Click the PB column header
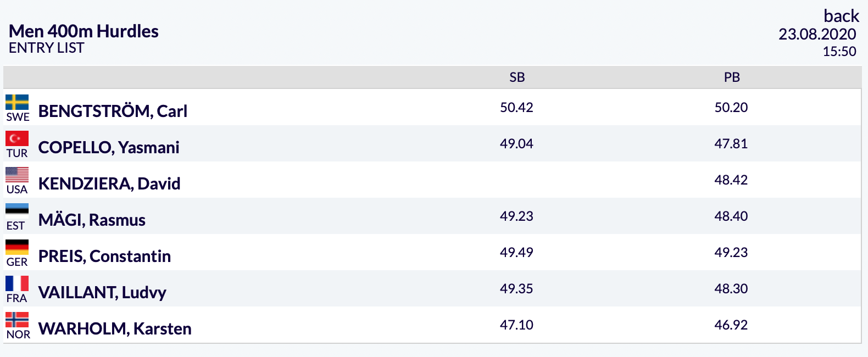Viewport: 868px width, 357px height. pyautogui.click(x=732, y=77)
